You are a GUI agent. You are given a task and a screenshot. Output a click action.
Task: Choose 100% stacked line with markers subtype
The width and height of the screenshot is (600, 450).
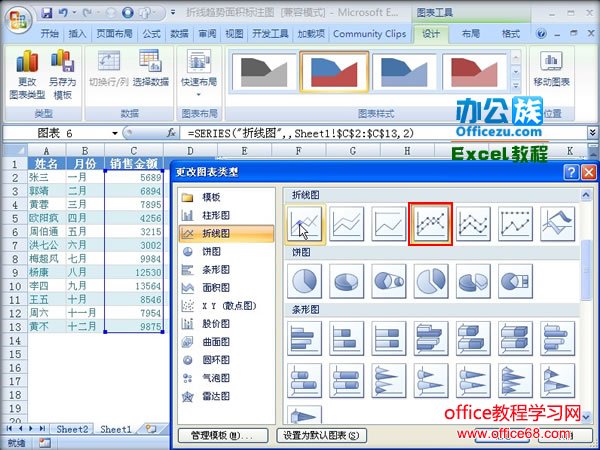pos(515,224)
